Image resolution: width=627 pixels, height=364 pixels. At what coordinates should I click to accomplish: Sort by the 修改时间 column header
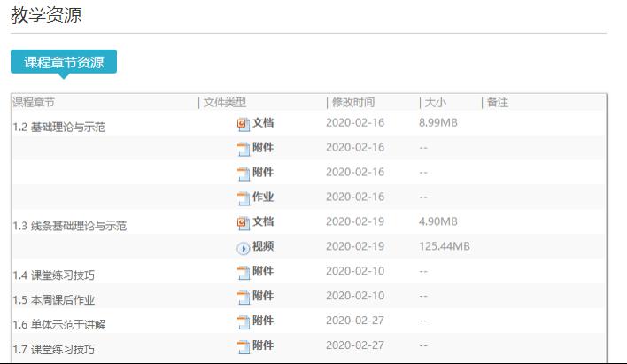tap(352, 103)
